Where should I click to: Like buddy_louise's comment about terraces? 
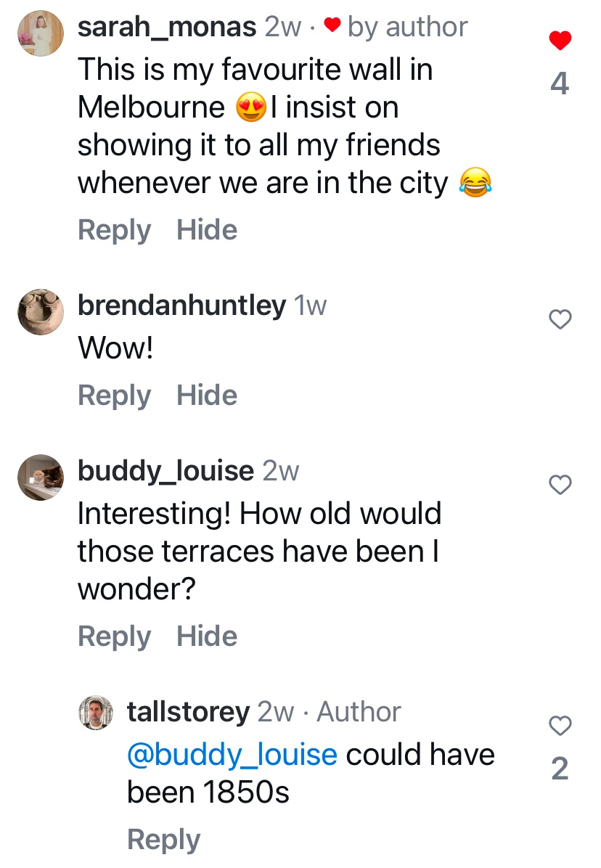(x=560, y=485)
